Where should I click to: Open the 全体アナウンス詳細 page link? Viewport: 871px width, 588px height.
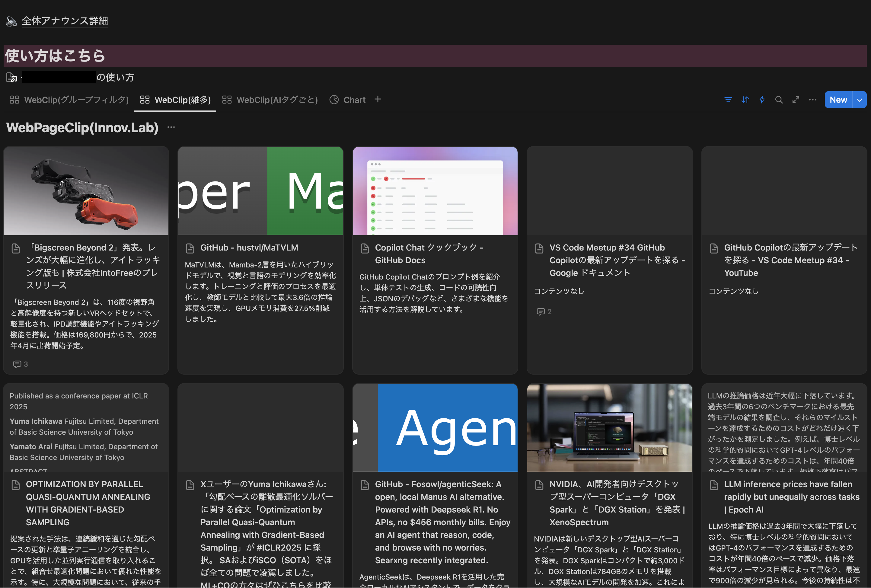click(65, 21)
